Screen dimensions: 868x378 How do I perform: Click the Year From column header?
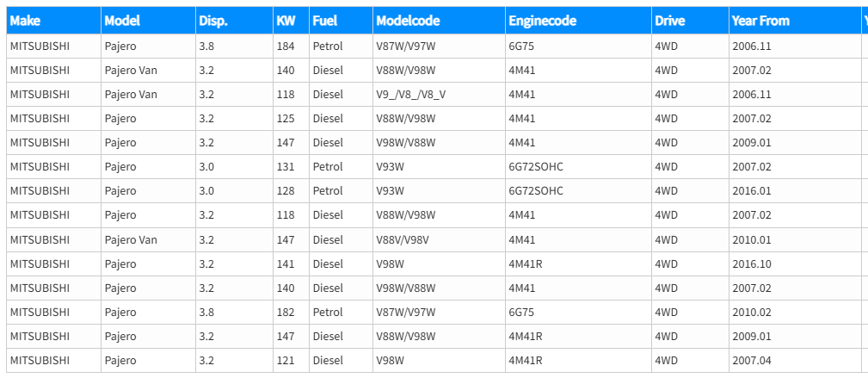tap(795, 21)
